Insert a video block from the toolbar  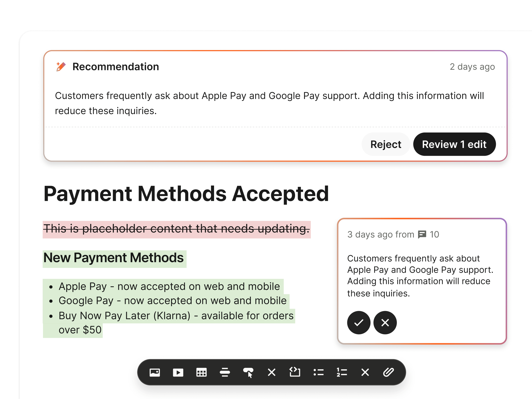tap(178, 373)
